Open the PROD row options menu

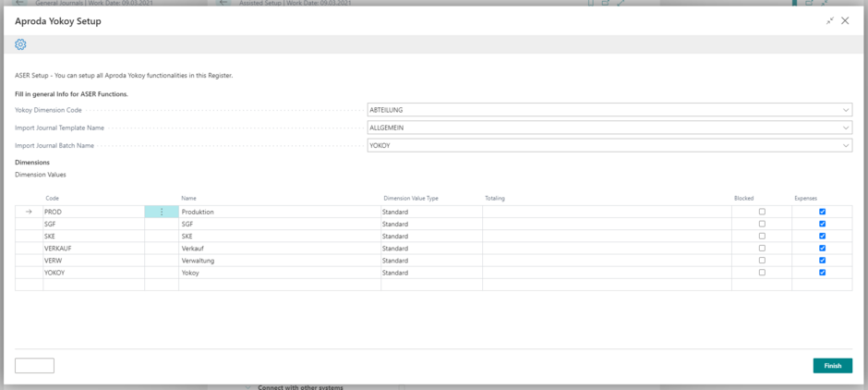tap(162, 212)
